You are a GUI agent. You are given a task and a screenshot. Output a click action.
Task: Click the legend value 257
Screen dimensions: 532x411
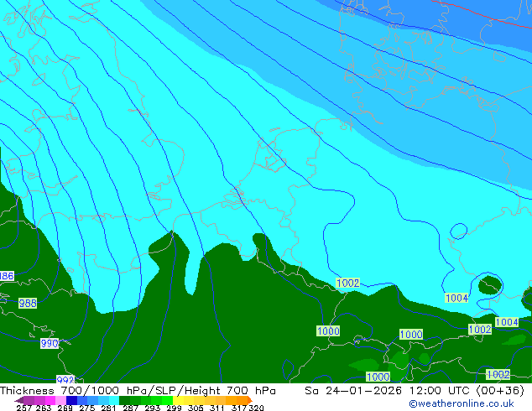pyautogui.click(x=24, y=408)
